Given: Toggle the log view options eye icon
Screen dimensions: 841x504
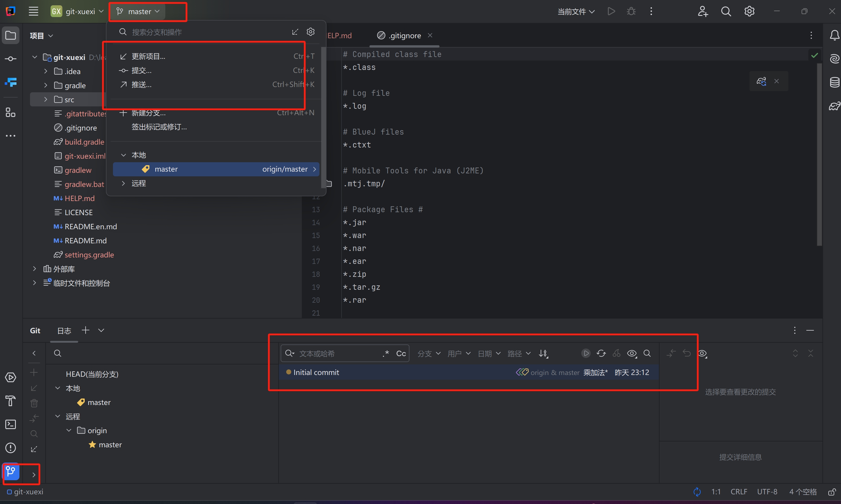Looking at the screenshot, I should [632, 353].
